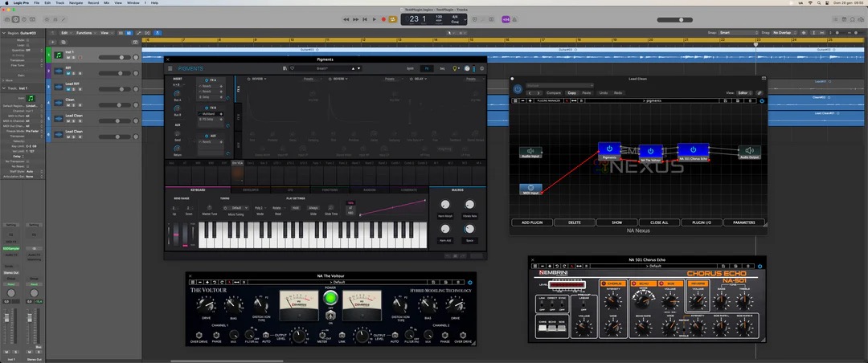Open the Pigments preset browser icon
This screenshot has width=868, height=363.
tap(285, 68)
